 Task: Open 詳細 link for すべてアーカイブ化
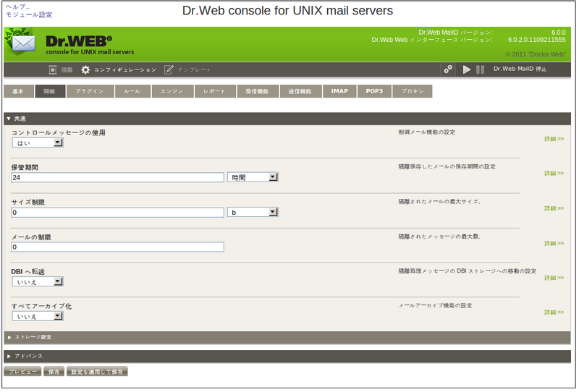coord(554,312)
